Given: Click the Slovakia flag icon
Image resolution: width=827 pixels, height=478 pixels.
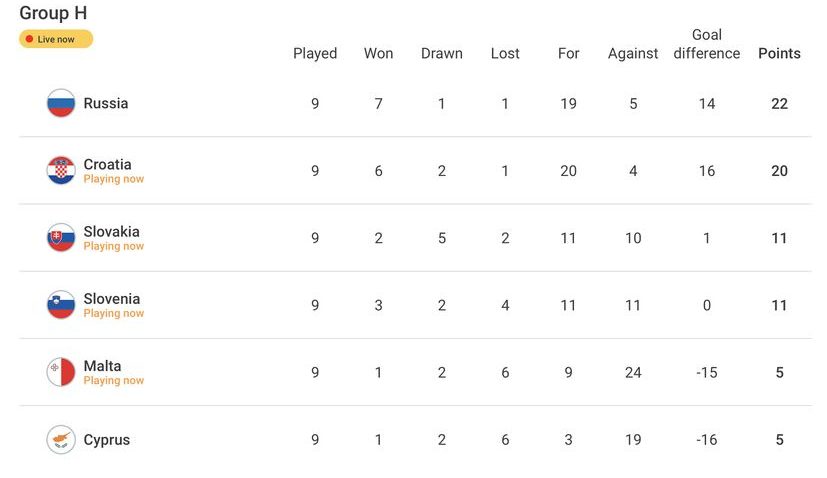Looking at the screenshot, I should click(61, 238).
